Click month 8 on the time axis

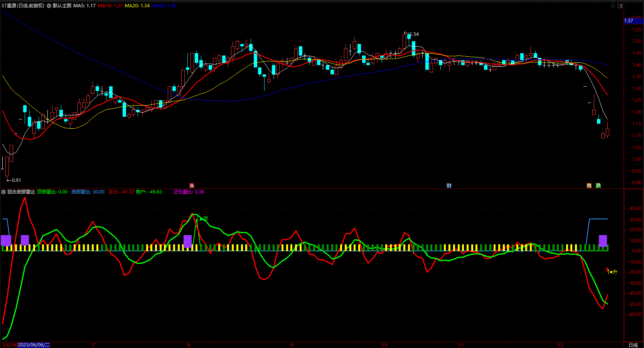click(189, 345)
